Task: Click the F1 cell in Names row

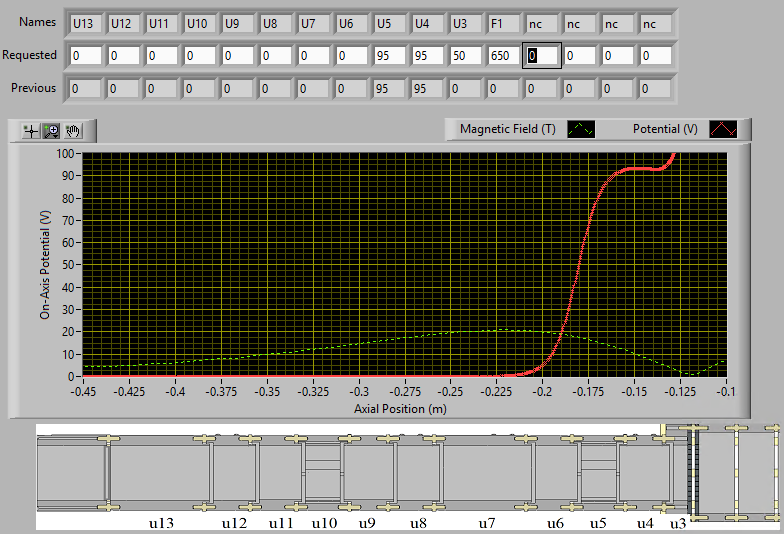Action: 503,23
